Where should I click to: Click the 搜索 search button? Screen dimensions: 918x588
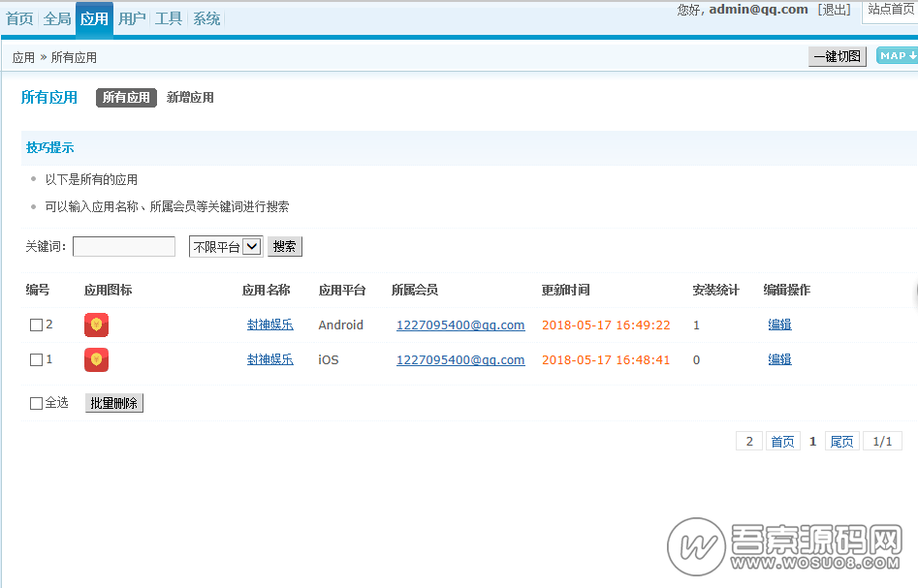pyautogui.click(x=283, y=246)
